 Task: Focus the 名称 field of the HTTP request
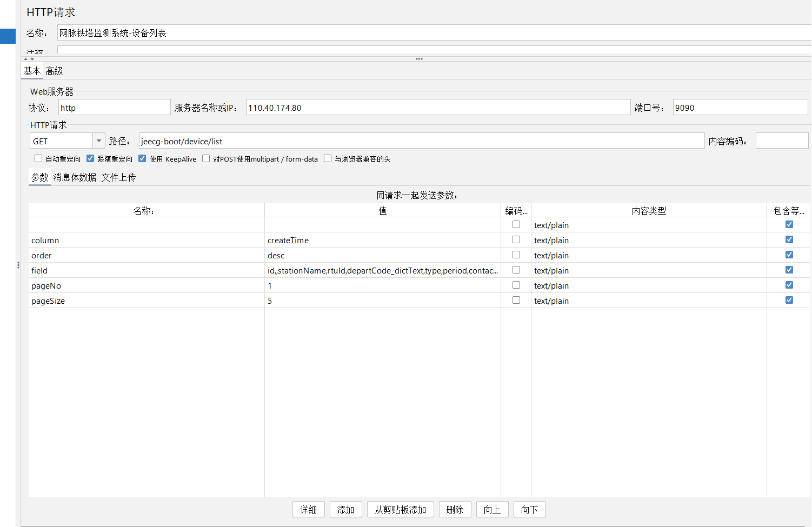coord(434,32)
